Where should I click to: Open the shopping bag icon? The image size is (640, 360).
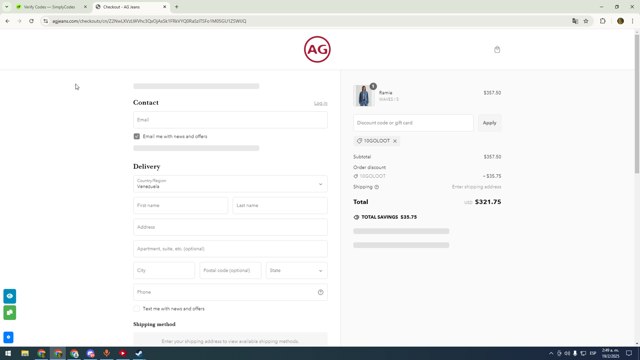point(497,49)
